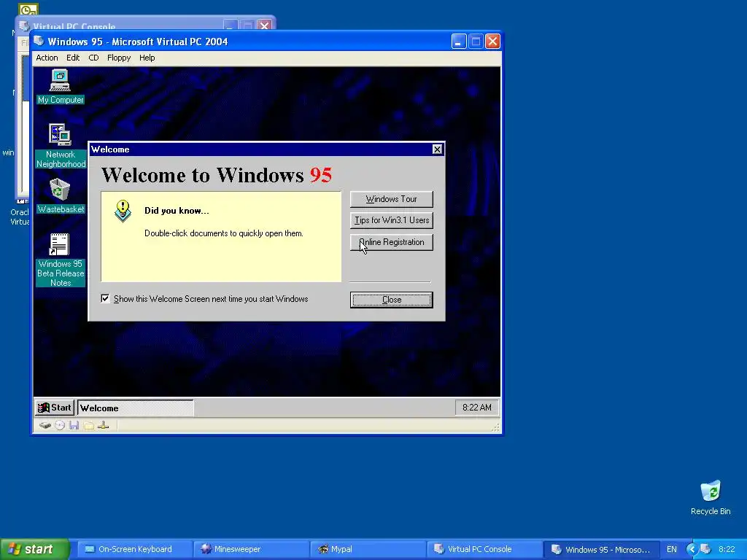The width and height of the screenshot is (747, 560).
Task: Click the tip text 'Double-click documents to quickly open them.'
Action: (224, 233)
